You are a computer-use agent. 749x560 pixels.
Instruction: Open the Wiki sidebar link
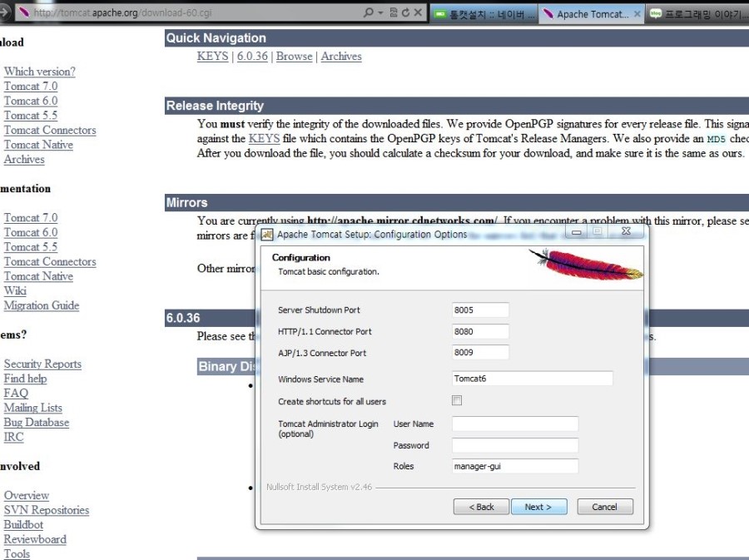15,290
